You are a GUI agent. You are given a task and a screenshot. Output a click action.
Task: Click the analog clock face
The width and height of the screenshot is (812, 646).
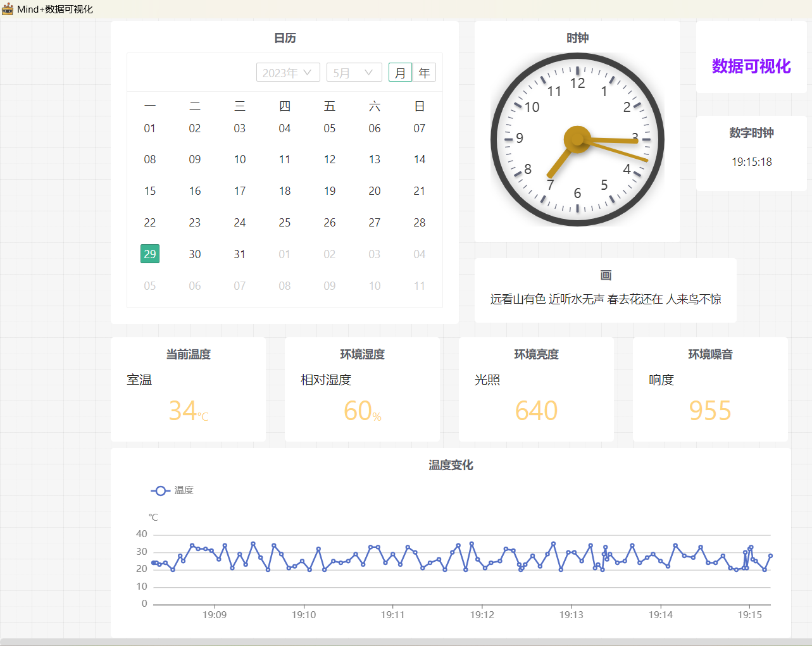[x=577, y=139]
